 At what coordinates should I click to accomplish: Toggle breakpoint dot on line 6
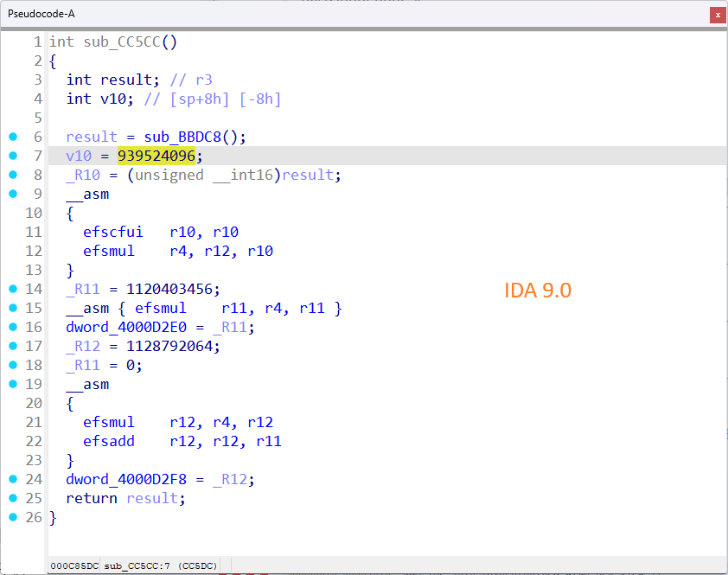(x=13, y=137)
